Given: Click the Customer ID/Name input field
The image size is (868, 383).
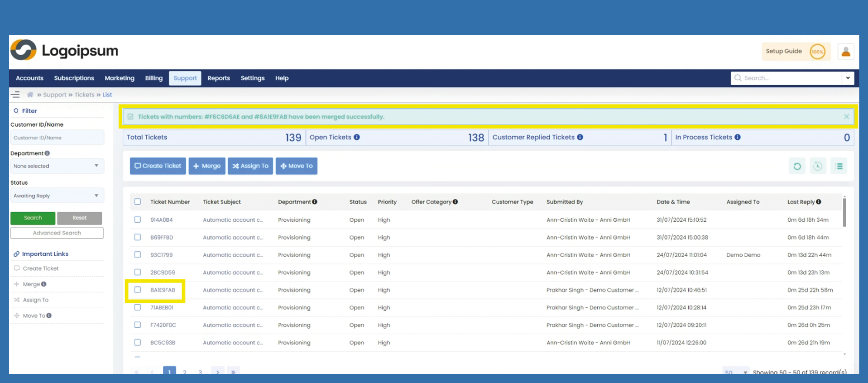Looking at the screenshot, I should 57,138.
